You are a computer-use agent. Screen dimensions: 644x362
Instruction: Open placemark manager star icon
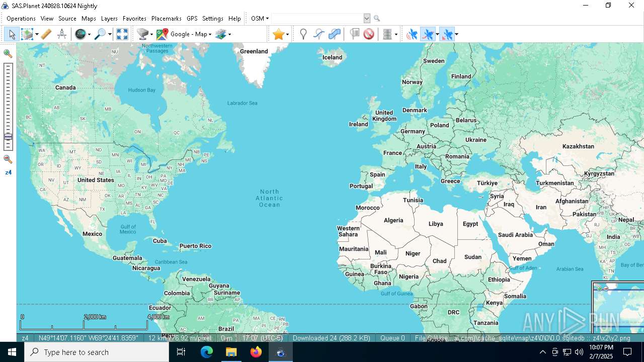tap(278, 34)
